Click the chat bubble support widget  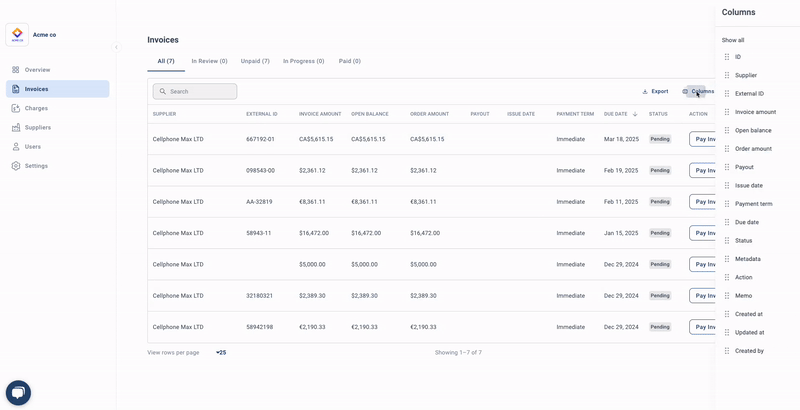(18, 393)
